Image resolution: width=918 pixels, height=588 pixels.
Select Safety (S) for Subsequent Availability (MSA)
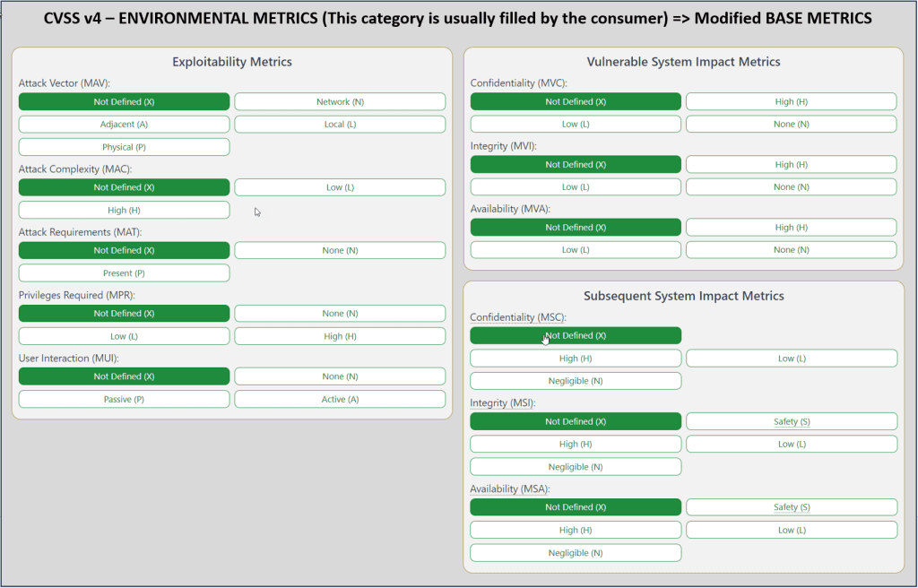click(791, 507)
